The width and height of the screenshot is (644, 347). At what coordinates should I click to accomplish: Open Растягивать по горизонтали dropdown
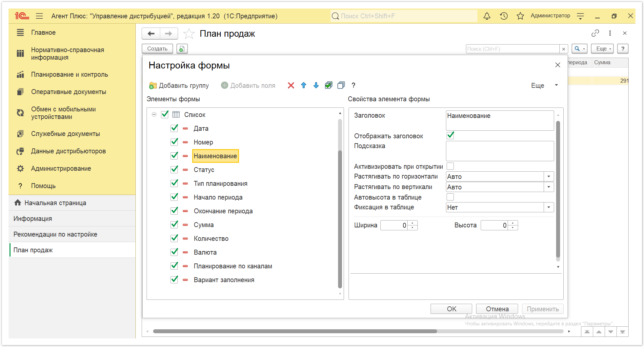[549, 177]
